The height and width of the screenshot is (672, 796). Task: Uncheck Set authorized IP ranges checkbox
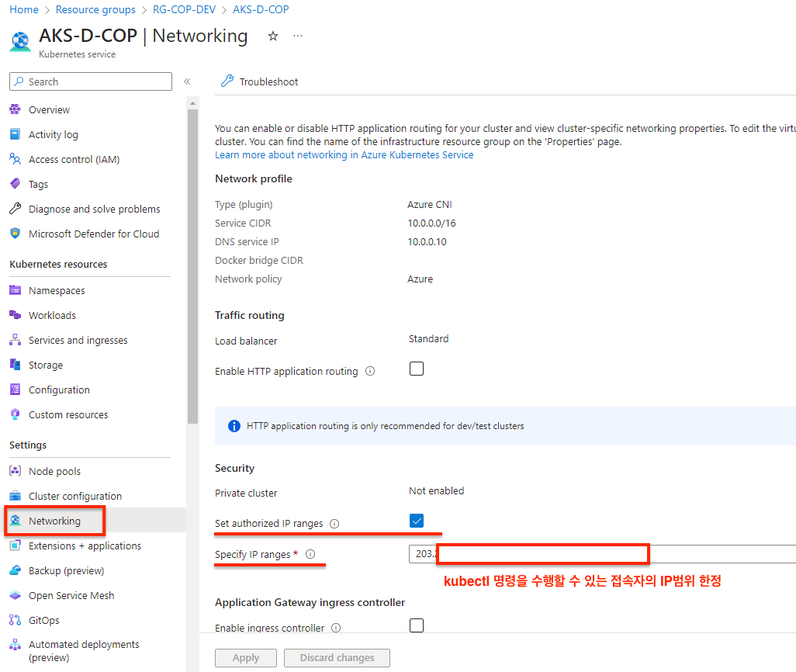pyautogui.click(x=417, y=521)
